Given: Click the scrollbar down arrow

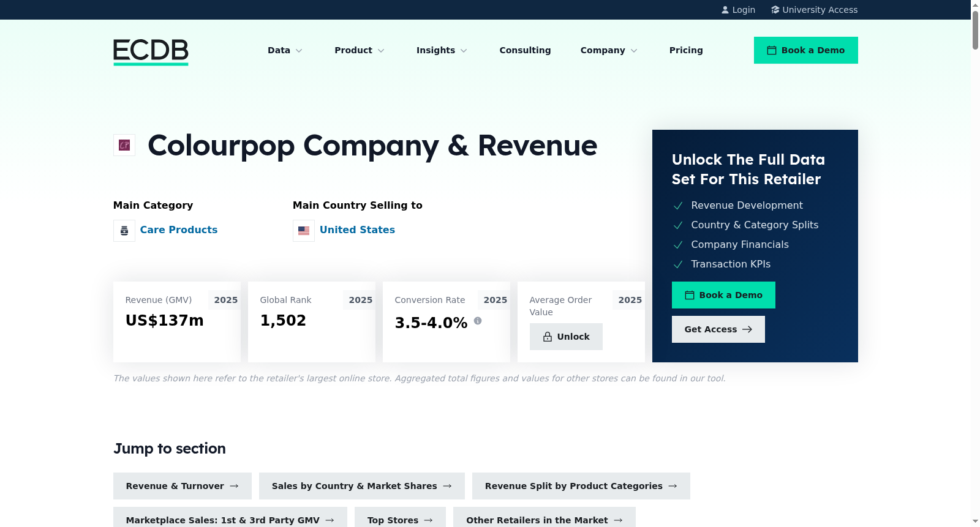Looking at the screenshot, I should pos(975,521).
